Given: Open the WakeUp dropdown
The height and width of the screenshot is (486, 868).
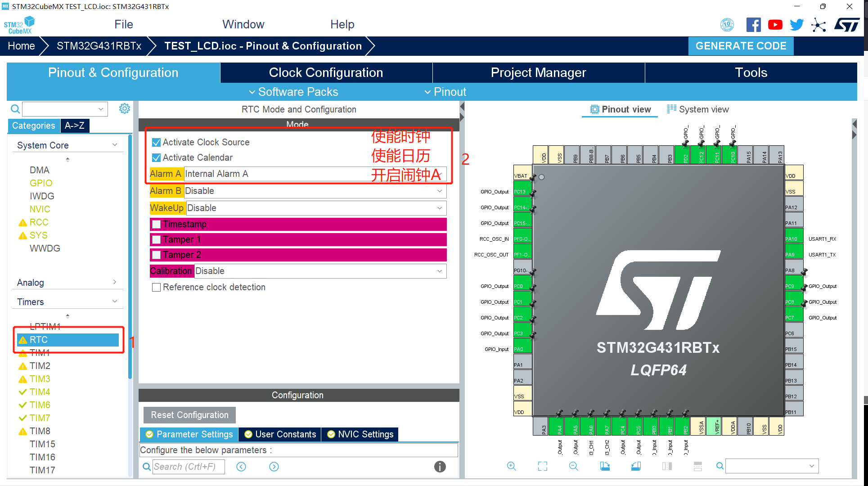Looking at the screenshot, I should pos(316,208).
